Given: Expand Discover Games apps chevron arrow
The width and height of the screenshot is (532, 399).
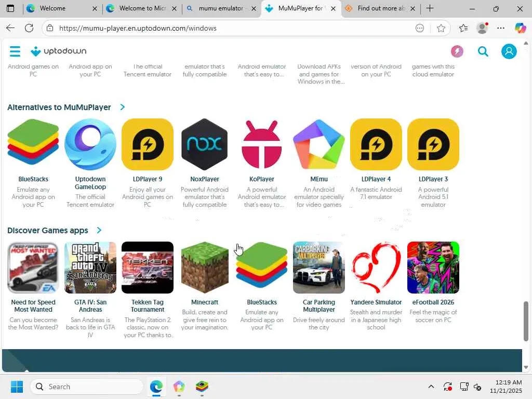Looking at the screenshot, I should pos(99,230).
